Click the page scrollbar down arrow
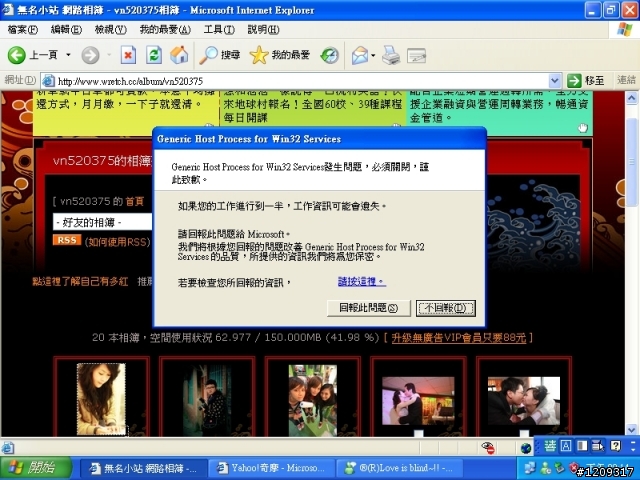Viewport: 640px width, 480px height. coord(631,429)
